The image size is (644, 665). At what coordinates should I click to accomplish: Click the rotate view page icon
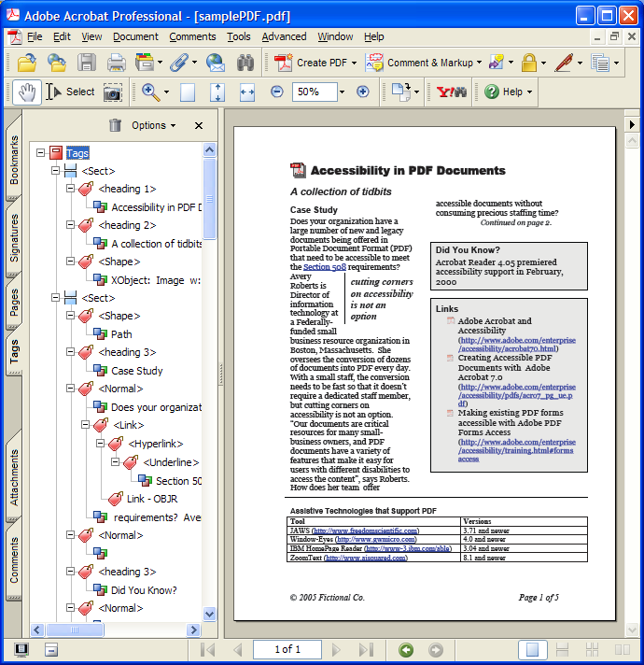click(x=400, y=92)
